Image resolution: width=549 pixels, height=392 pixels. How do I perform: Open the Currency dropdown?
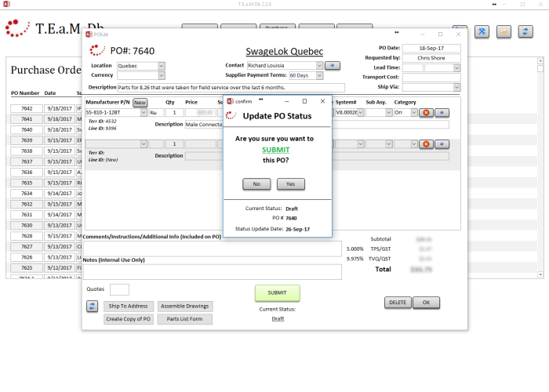[x=162, y=75]
